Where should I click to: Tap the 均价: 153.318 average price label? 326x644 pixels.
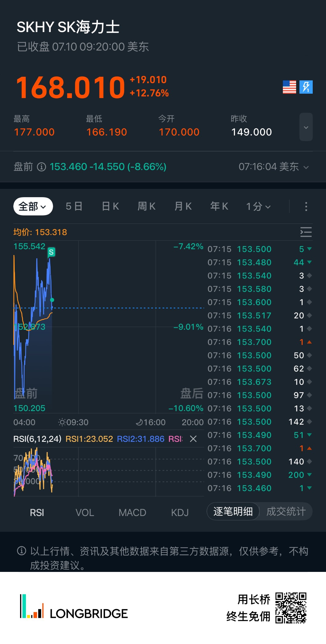coord(40,232)
